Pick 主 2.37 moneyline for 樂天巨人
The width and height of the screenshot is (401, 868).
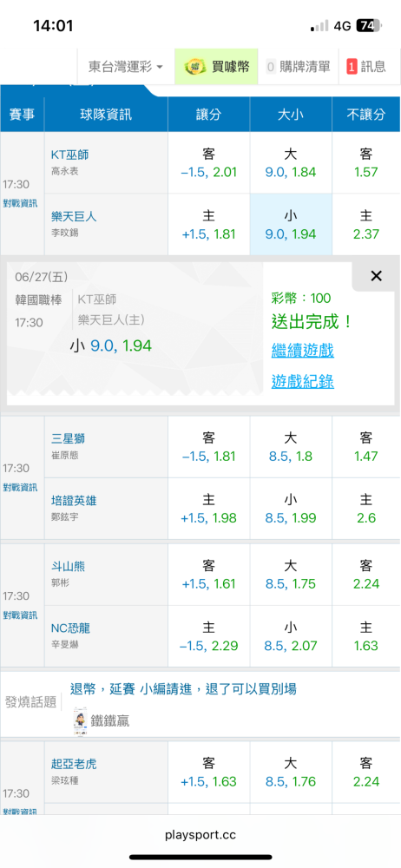tap(366, 225)
